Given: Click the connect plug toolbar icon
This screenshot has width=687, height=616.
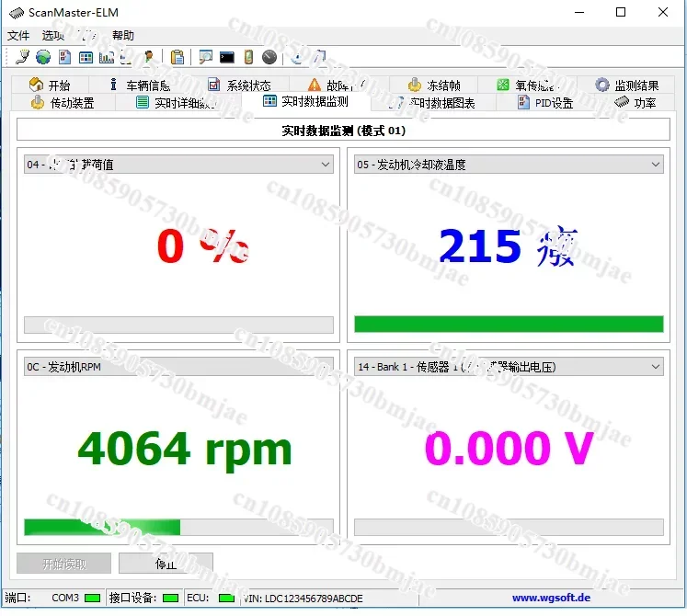Looking at the screenshot, I should point(23,57).
